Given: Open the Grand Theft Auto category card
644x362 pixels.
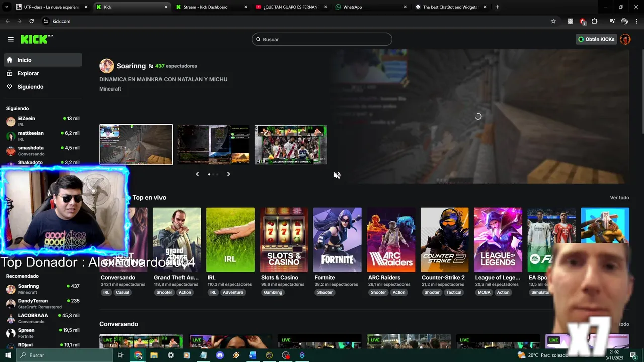Looking at the screenshot, I should [x=177, y=240].
